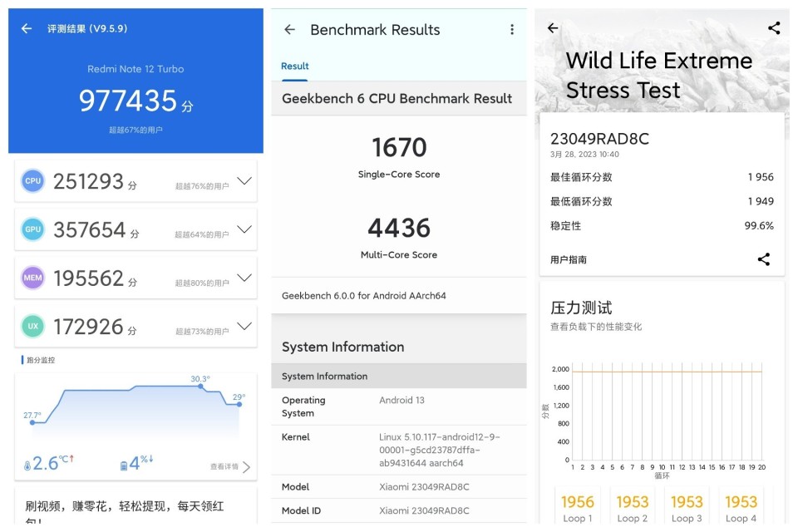
Task: Select the Kernel version text
Action: (x=439, y=450)
